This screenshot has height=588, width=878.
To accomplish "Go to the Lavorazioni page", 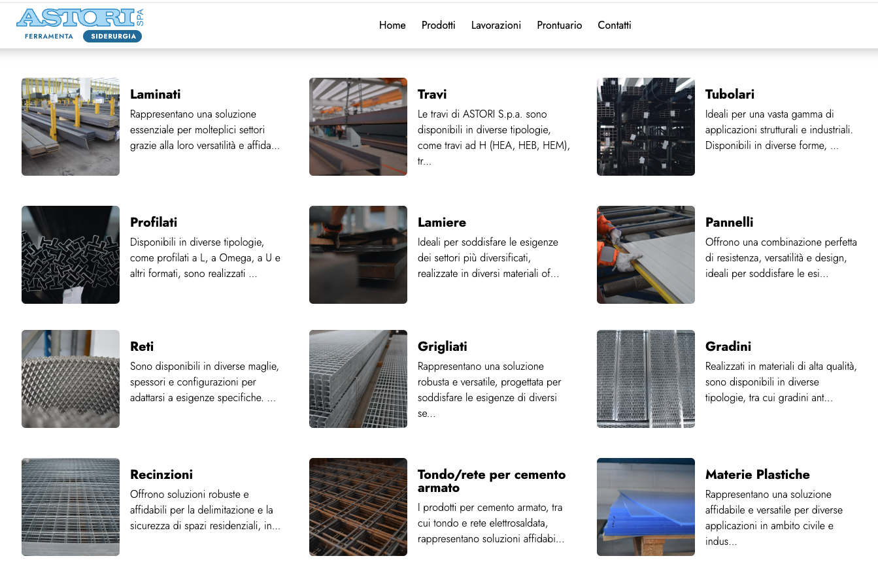I will (x=496, y=25).
